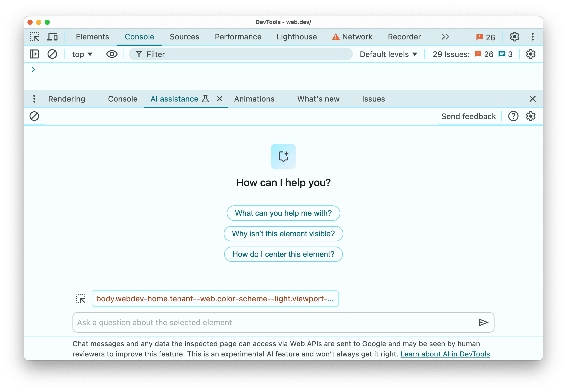Click the console prompt chevron
567x392 pixels.
point(33,69)
